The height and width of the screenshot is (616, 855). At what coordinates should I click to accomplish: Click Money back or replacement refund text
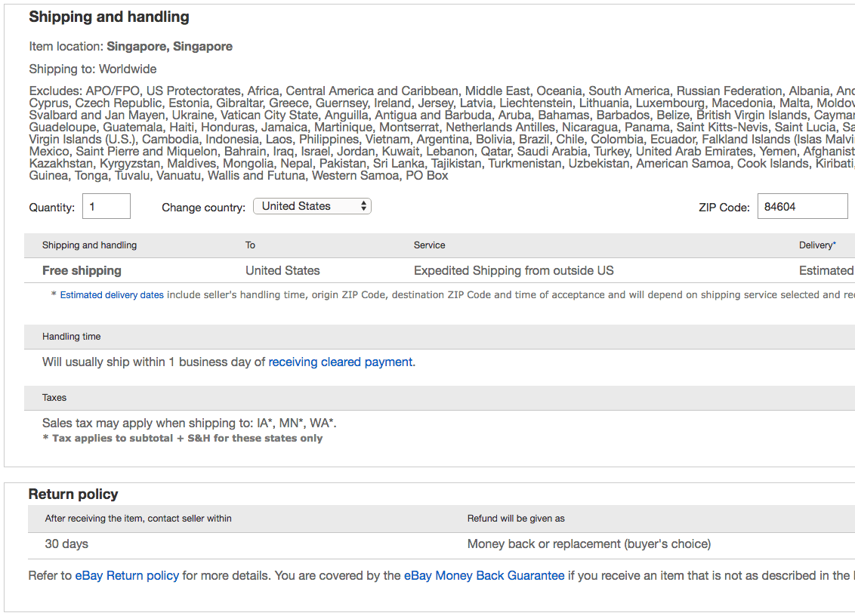588,544
